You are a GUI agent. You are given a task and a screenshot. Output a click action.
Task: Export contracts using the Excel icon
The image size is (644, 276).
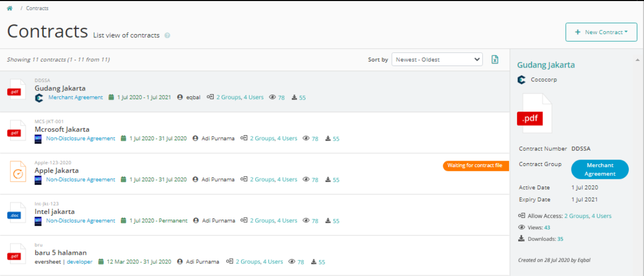coord(495,59)
